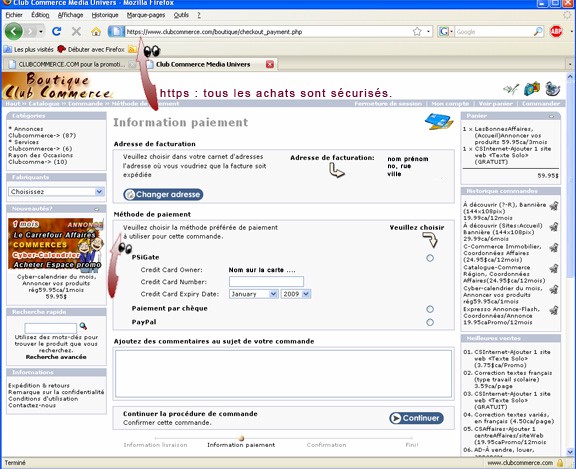Click the Recherche rapide input field
This screenshot has height=469, width=576.
(51, 328)
